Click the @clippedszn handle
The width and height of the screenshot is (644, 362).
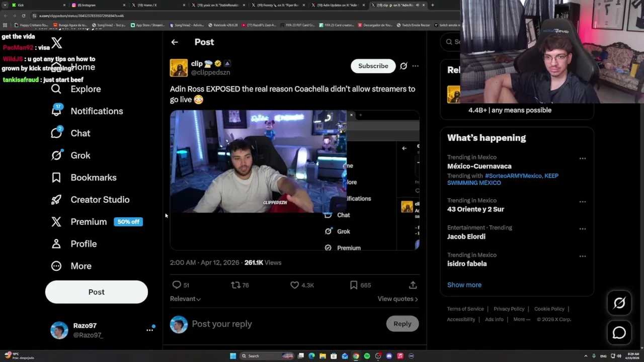(210, 72)
